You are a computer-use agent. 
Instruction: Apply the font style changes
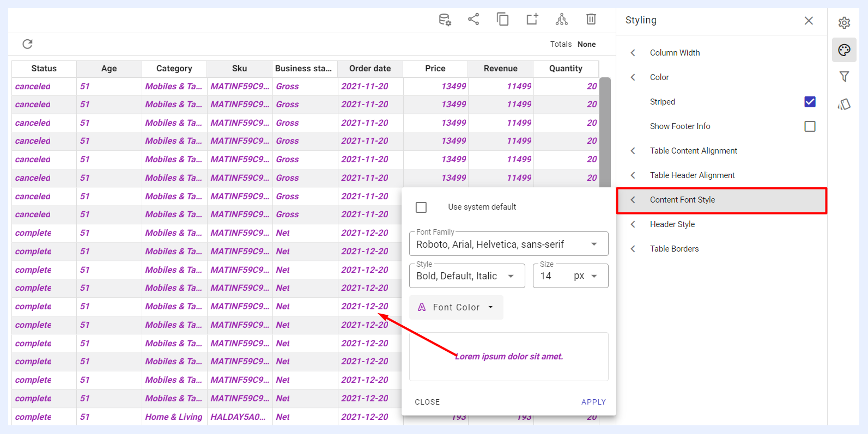tap(593, 402)
